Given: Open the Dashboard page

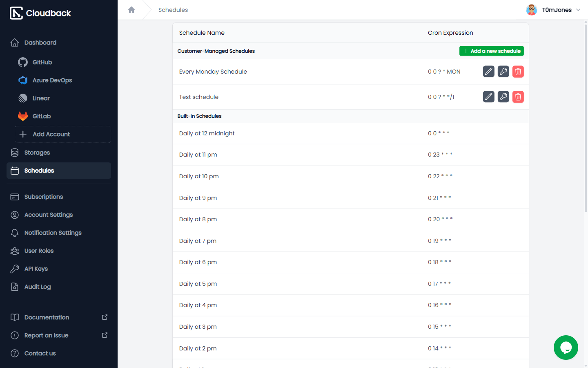Looking at the screenshot, I should coord(59,43).
